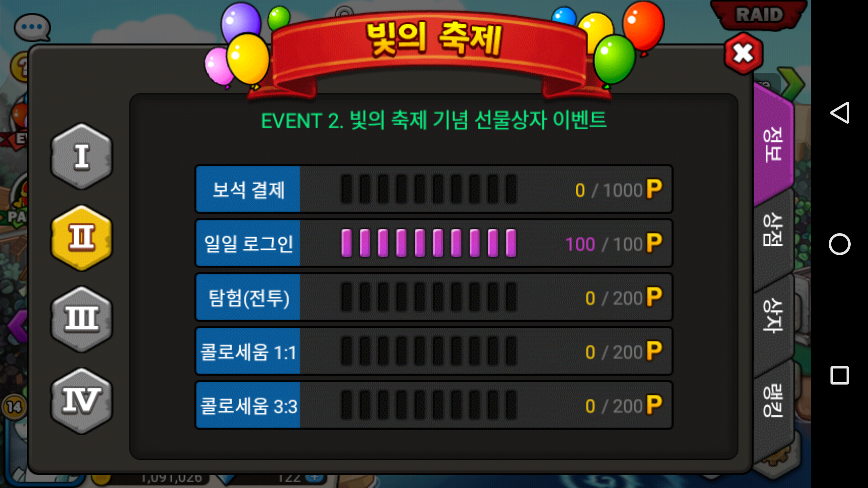Screen dimensions: 868x488
Task: Open the 상자 side tab
Action: pos(773,315)
